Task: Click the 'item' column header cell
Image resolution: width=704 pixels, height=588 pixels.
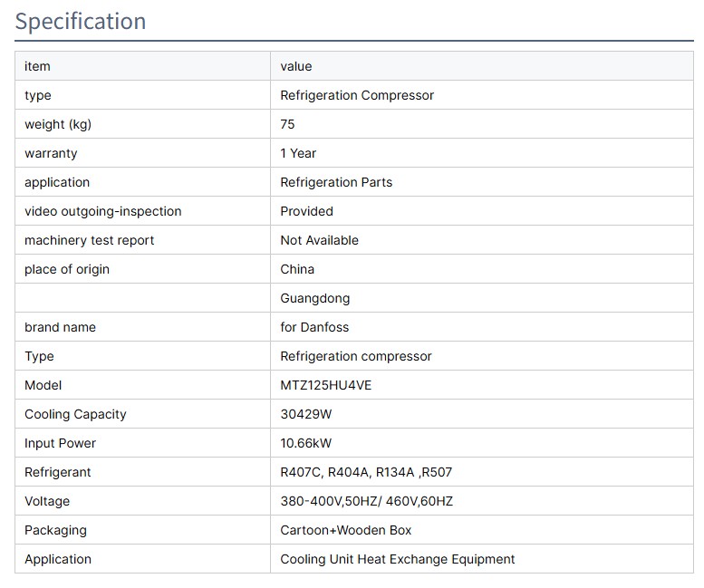Action: (x=38, y=66)
